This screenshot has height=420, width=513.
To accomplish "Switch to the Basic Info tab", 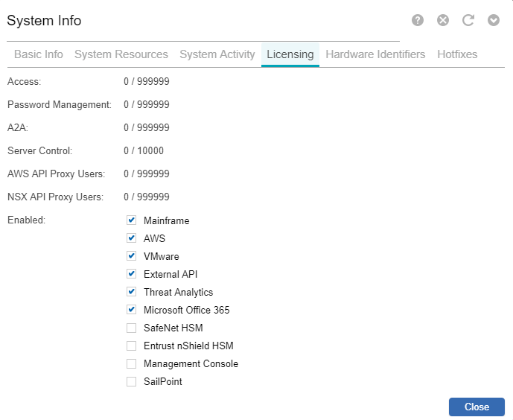I will coord(39,54).
